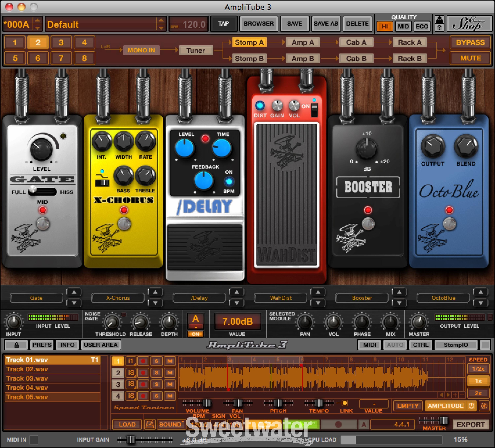Image resolution: width=495 pixels, height=448 pixels.
Task: Switch to the Rack A module
Action: pyautogui.click(x=410, y=42)
